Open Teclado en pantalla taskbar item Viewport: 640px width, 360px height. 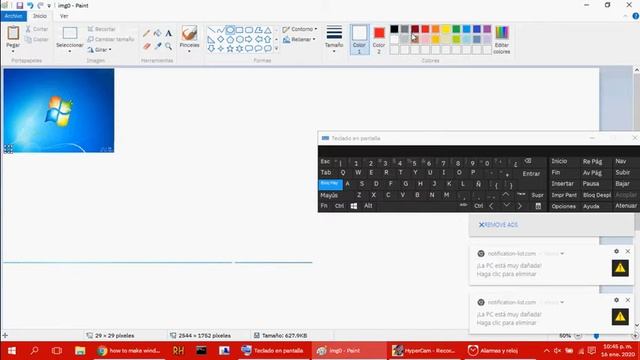[x=273, y=350]
